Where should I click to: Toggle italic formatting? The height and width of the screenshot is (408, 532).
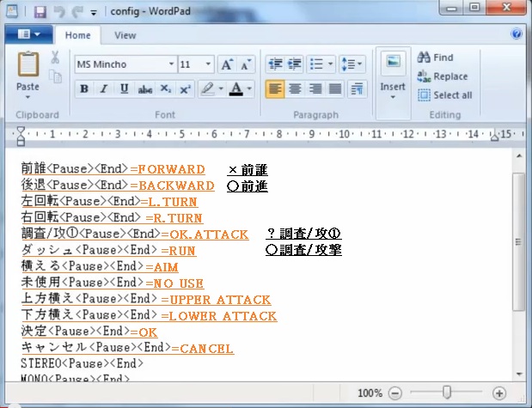(x=104, y=89)
